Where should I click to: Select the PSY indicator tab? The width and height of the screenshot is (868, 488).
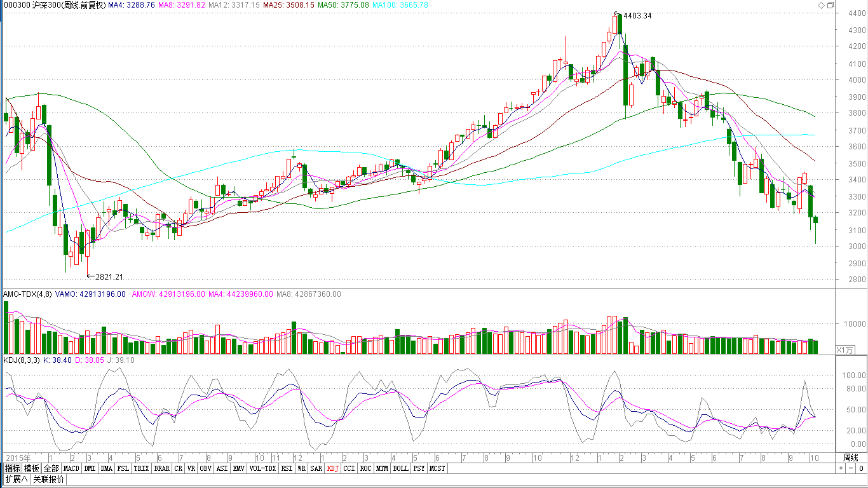(419, 468)
